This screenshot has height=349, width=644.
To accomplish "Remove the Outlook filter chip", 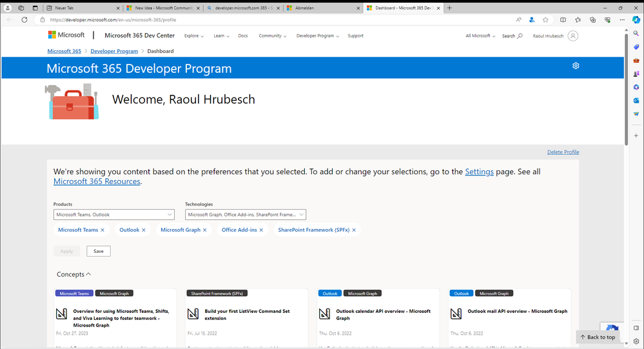I will [144, 230].
